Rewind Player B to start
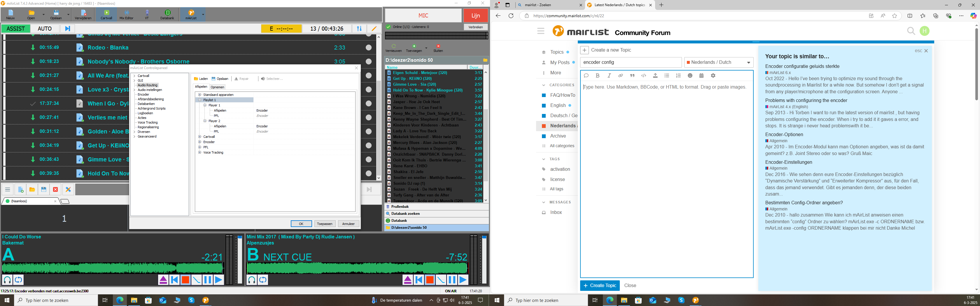Viewport: 980px width, 306px height. (419, 280)
